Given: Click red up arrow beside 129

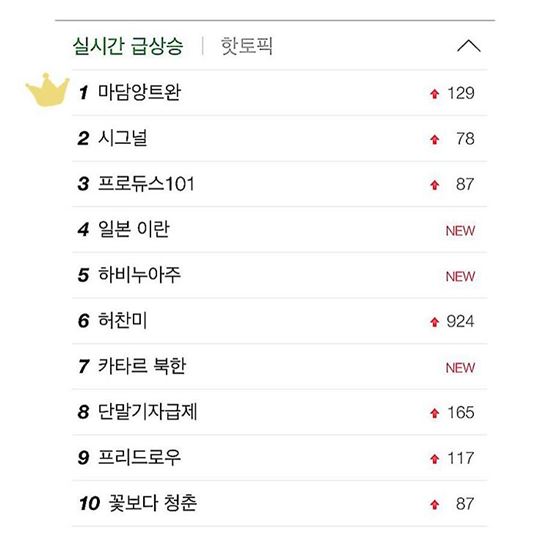Looking at the screenshot, I should coord(435,94).
